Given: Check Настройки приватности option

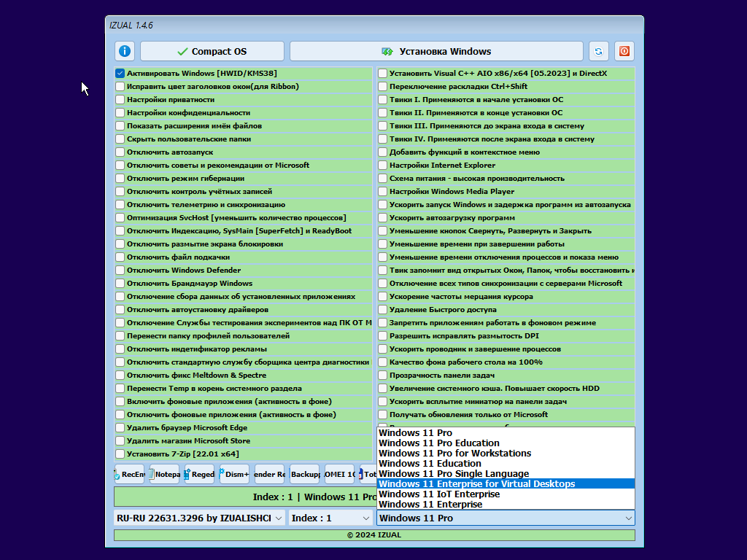Looking at the screenshot, I should (x=120, y=99).
